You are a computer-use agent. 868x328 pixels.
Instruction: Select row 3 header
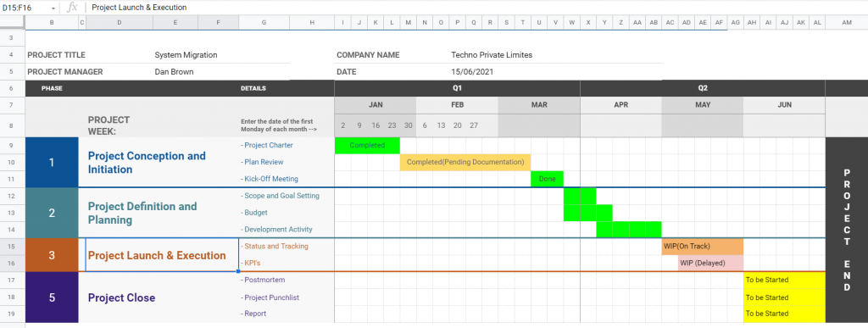pyautogui.click(x=12, y=38)
